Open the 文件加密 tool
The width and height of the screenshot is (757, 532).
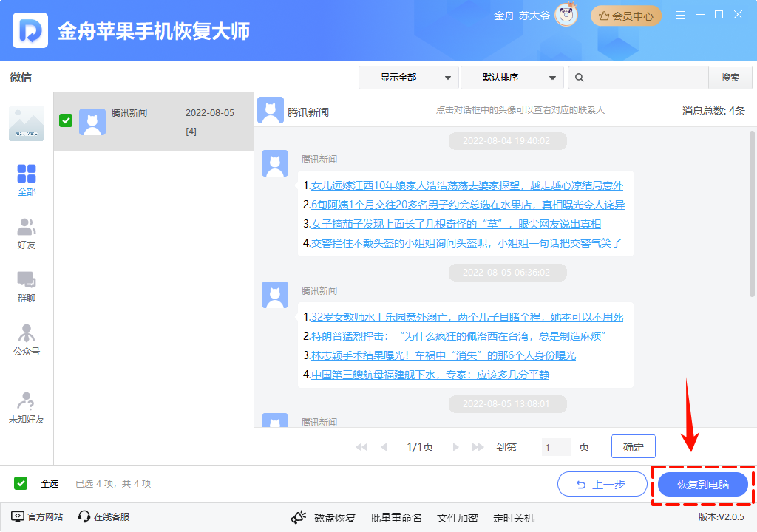[457, 518]
